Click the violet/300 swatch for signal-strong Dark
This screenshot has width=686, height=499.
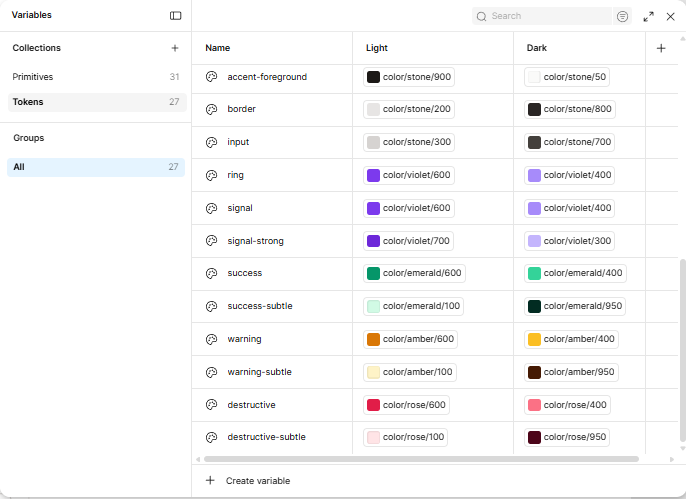[534, 241]
